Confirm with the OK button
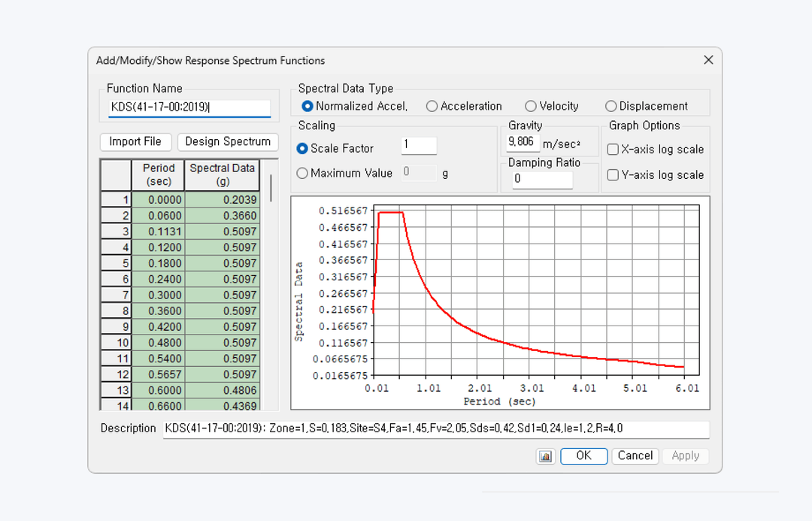Viewport: 812px width, 521px height. 583,456
